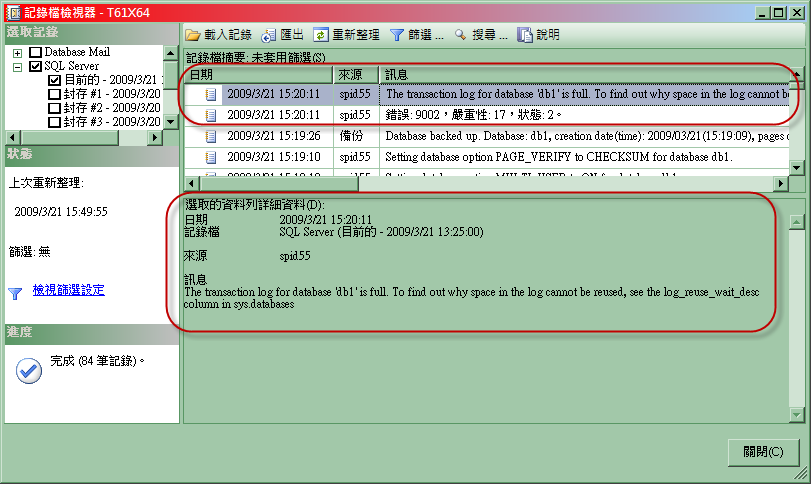The height and width of the screenshot is (484, 811).
Task: Open 載入記錄 toolbar item
Action: point(219,35)
